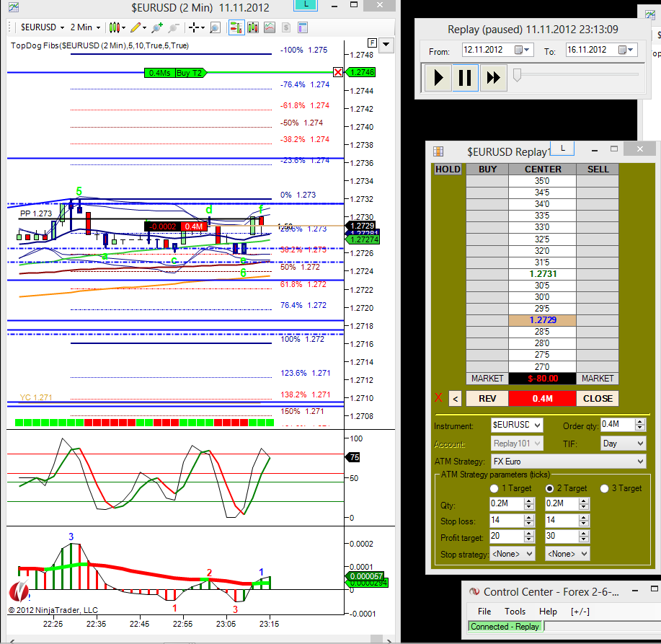661x644 pixels.
Task: Click the BUY side MARKET button
Action: pos(487,379)
